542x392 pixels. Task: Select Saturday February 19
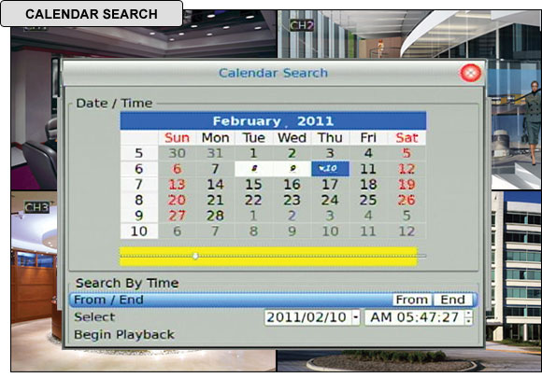pos(406,185)
